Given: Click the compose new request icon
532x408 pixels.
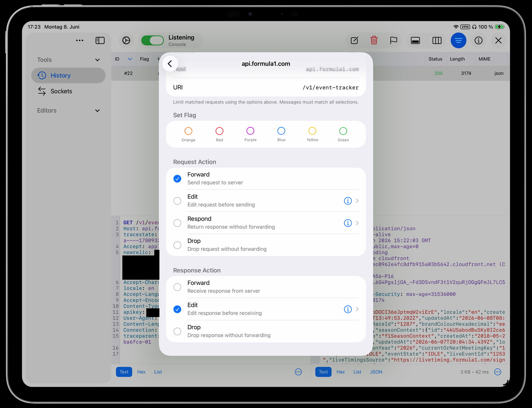Looking at the screenshot, I should coord(354,41).
